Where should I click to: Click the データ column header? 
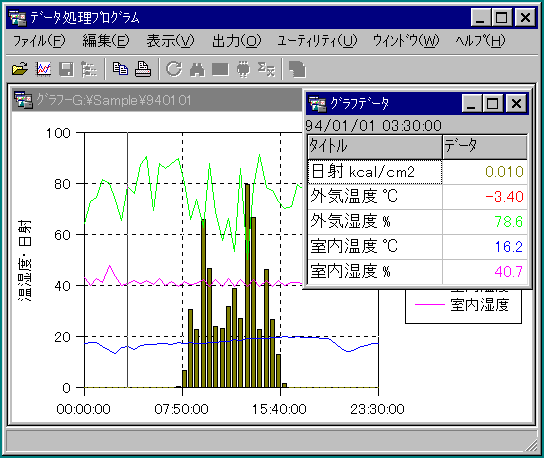pos(485,147)
